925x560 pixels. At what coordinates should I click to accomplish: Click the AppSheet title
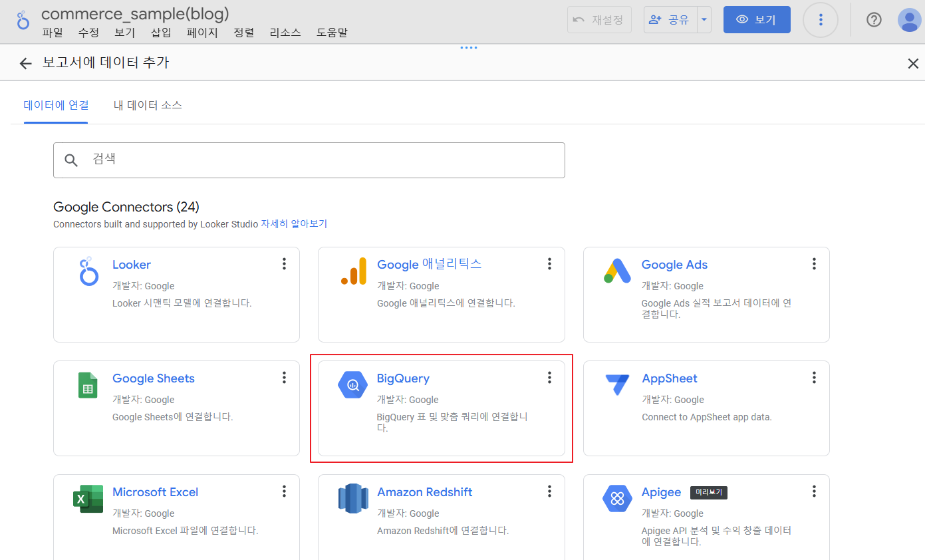670,378
